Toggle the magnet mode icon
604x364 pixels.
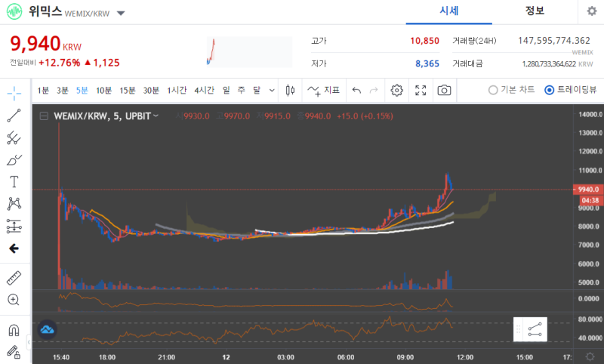pos(14,330)
